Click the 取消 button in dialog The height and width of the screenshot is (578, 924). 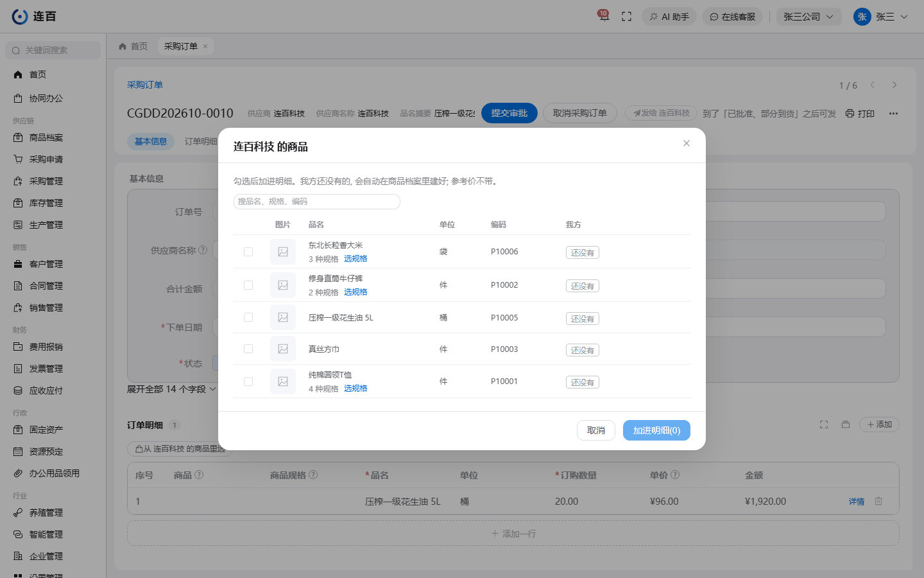pyautogui.click(x=596, y=430)
